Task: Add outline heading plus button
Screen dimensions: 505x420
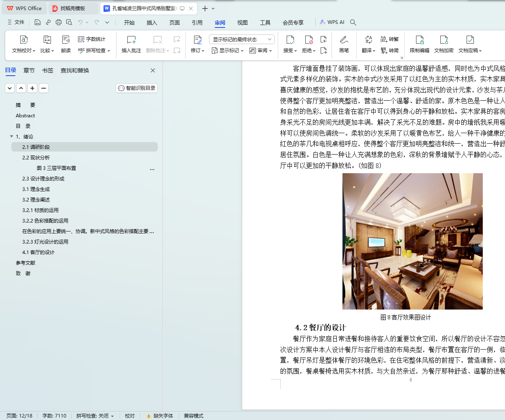Action: tap(32, 88)
